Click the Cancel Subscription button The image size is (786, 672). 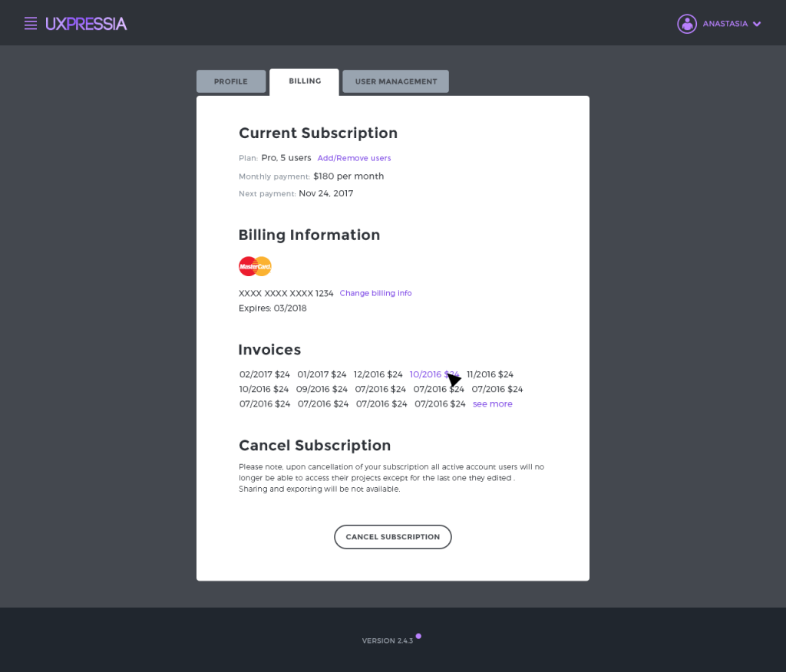(393, 537)
